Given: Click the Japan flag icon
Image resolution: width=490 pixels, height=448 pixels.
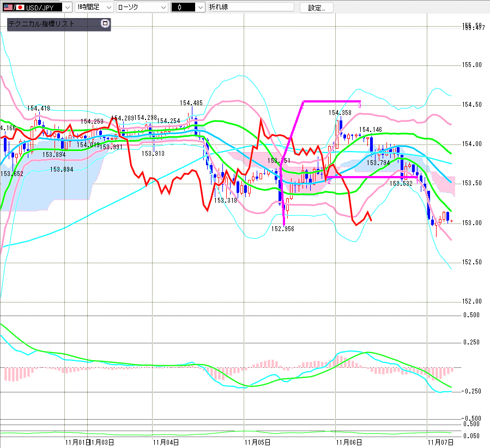Looking at the screenshot, I should coord(20,7).
